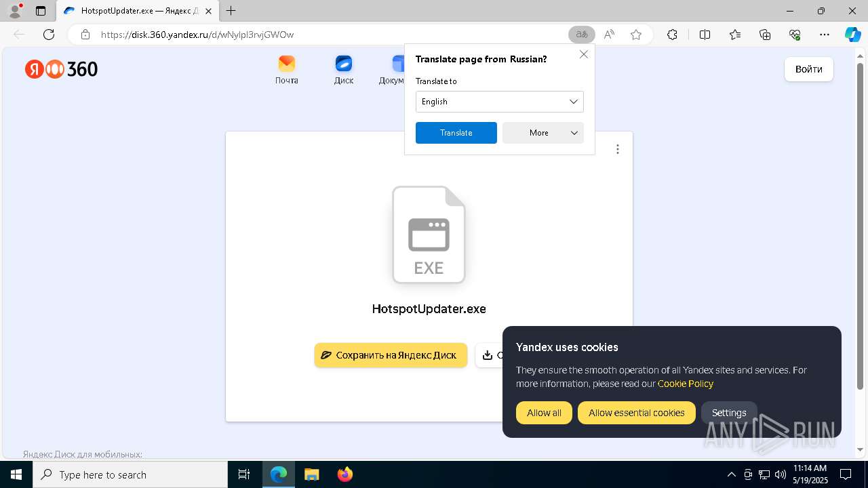The width and height of the screenshot is (868, 488).
Task: Click the EXE file preview thumbnail
Action: click(x=429, y=235)
